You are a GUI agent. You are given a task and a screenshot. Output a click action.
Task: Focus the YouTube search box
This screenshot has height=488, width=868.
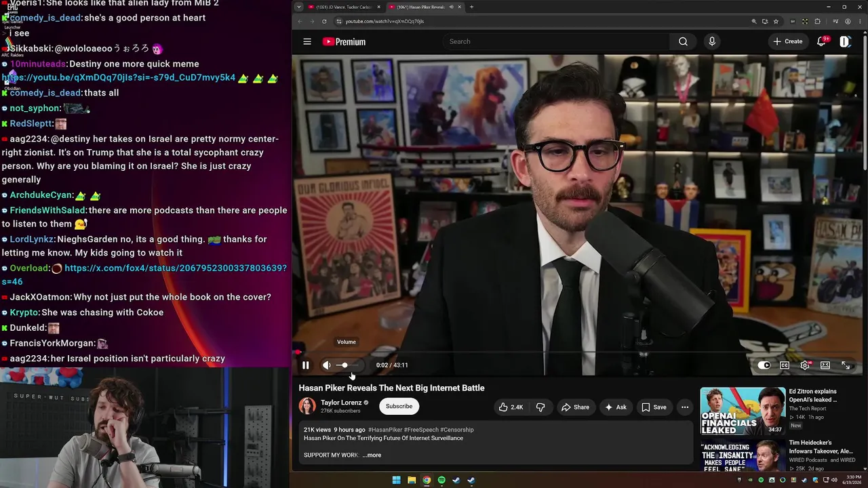[x=556, y=41]
